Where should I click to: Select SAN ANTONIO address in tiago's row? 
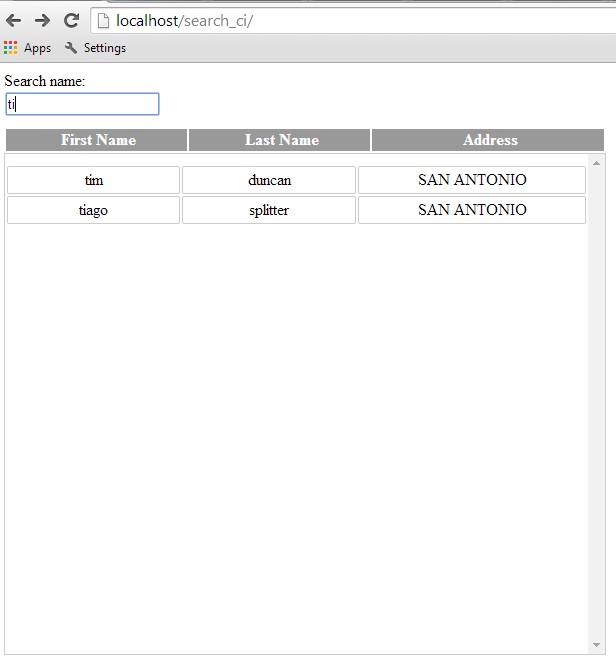tap(472, 210)
